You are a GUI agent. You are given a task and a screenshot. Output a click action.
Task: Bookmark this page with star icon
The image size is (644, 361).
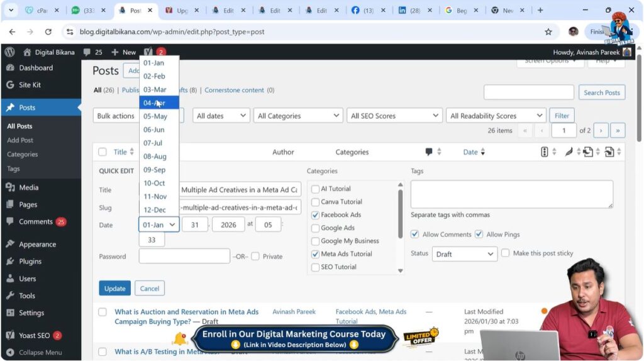[x=548, y=31]
